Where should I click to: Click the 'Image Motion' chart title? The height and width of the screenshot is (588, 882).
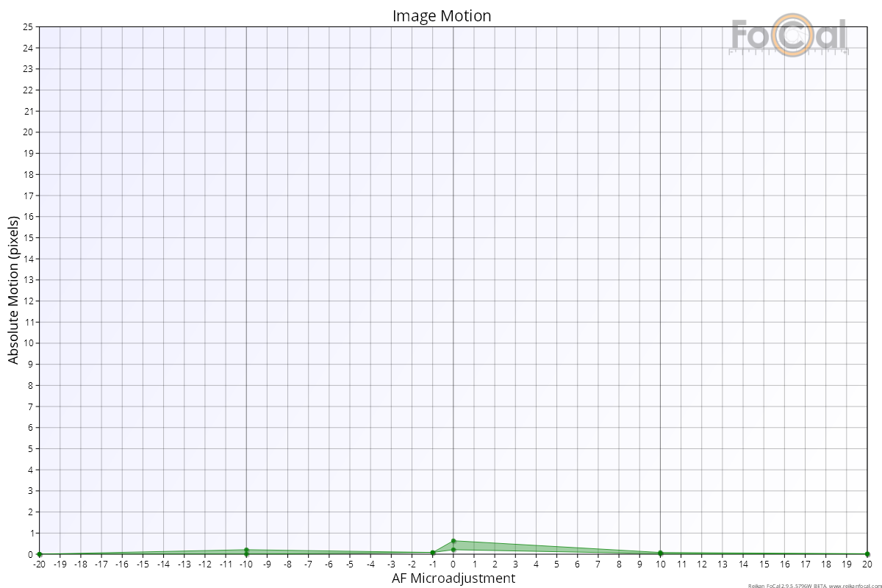click(x=441, y=15)
